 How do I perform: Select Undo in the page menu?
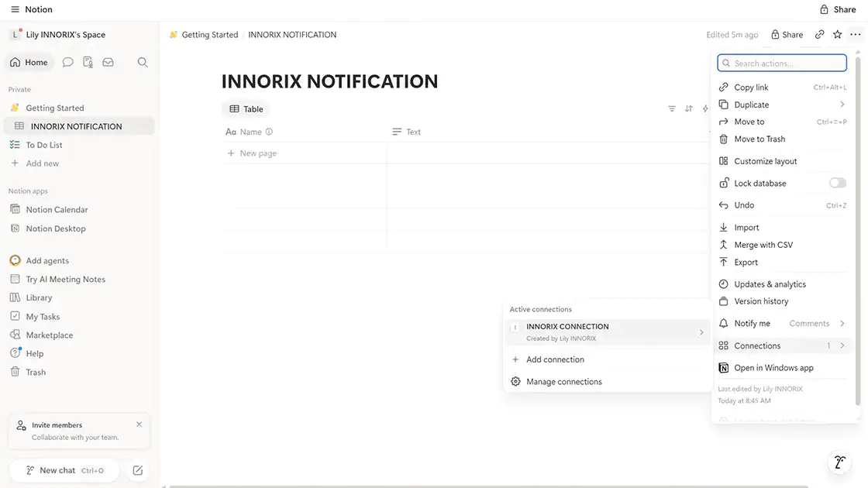782,205
